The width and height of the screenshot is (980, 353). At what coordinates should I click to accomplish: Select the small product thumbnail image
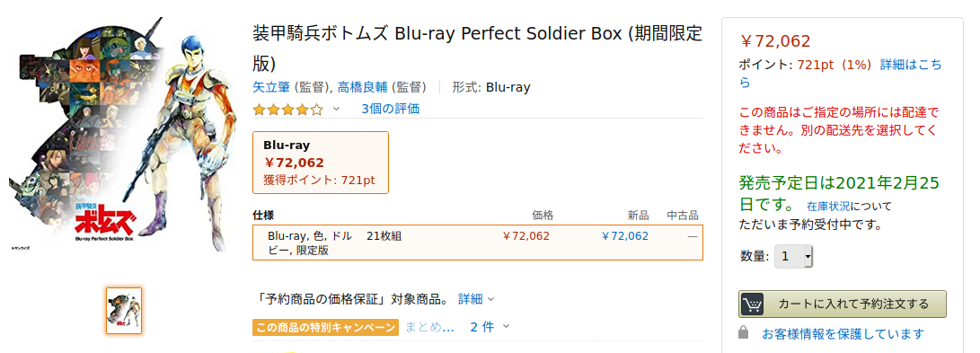[124, 311]
